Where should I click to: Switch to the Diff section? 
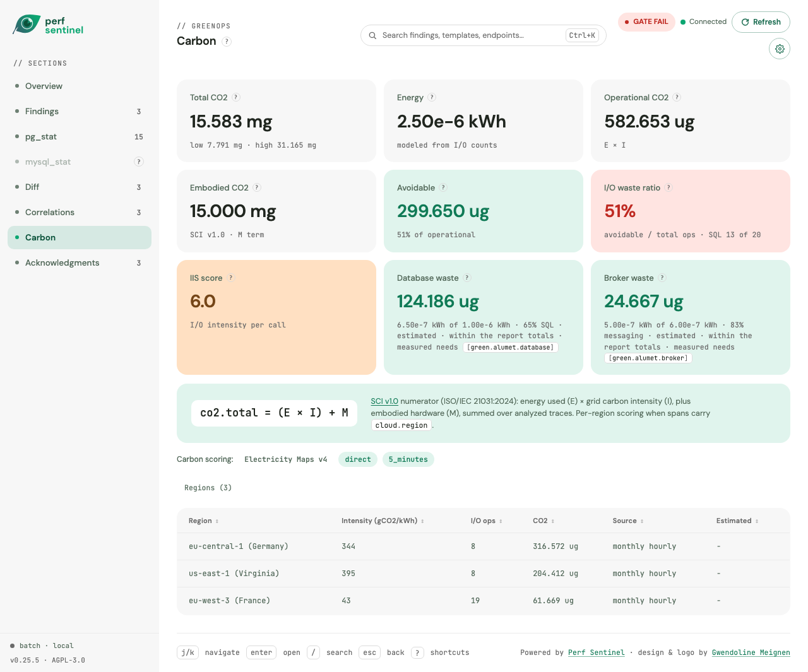coord(80,187)
